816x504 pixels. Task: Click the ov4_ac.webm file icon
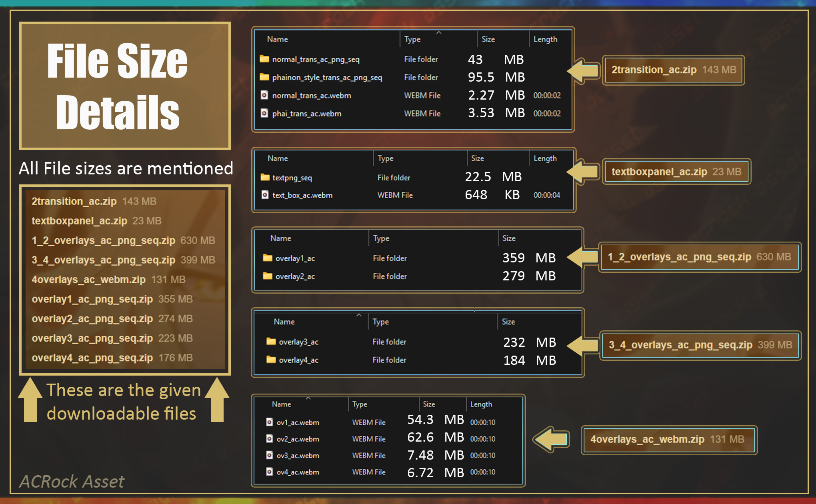(x=270, y=472)
